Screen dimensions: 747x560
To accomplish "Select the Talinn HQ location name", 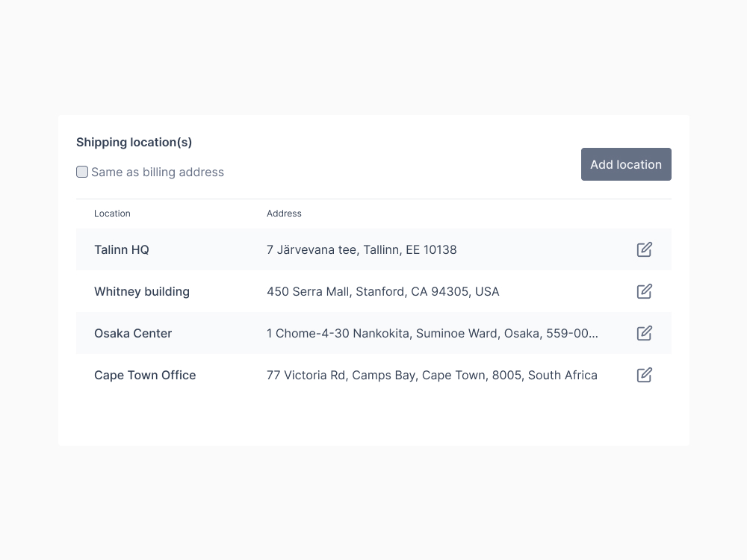I will point(122,250).
